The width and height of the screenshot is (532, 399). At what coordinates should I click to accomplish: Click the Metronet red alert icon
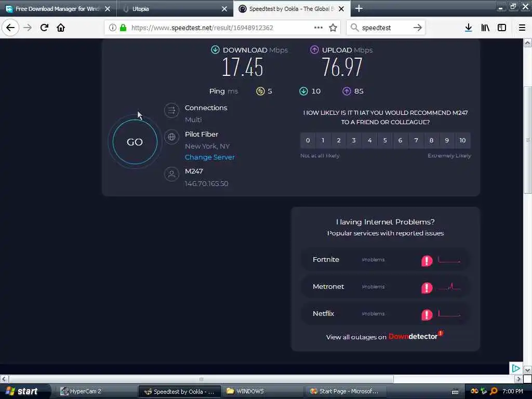(x=427, y=288)
